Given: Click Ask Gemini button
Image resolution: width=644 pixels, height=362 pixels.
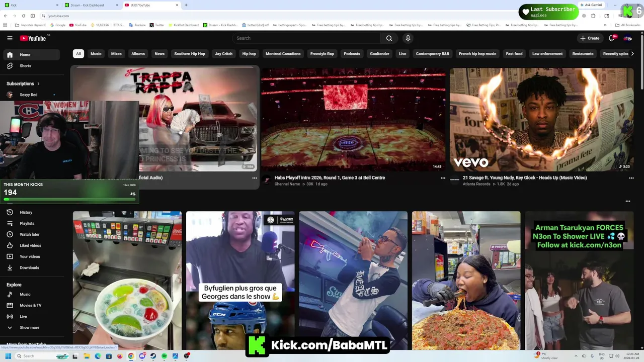Looking at the screenshot, I should [x=591, y=5].
